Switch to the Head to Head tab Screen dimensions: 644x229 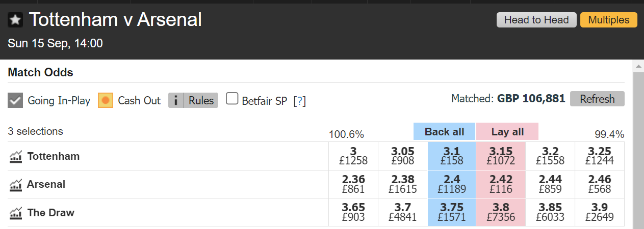[536, 20]
